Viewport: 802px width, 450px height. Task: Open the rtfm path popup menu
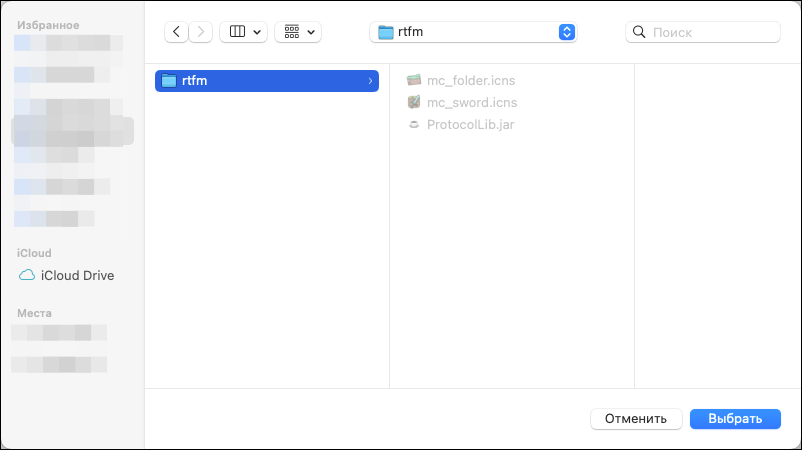tap(473, 32)
